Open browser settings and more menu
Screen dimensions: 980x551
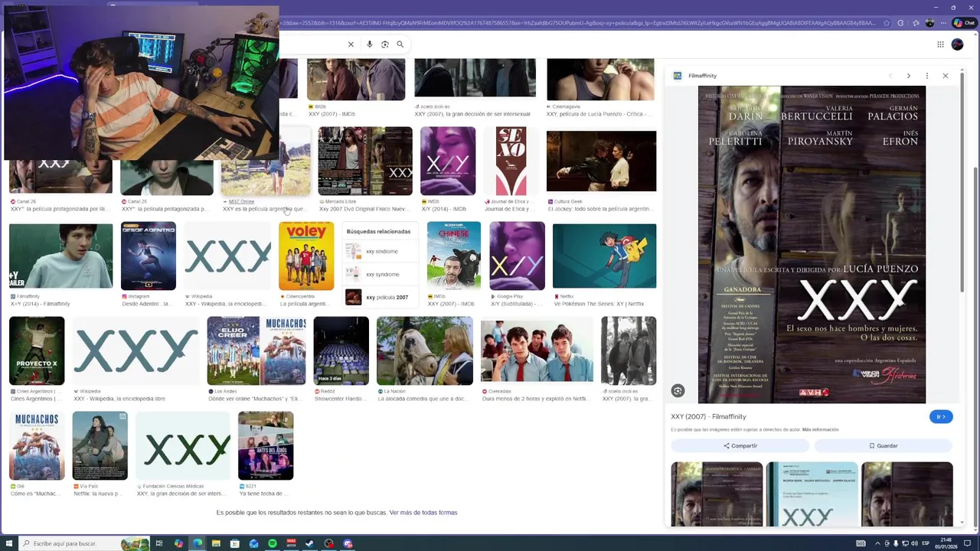[x=944, y=23]
